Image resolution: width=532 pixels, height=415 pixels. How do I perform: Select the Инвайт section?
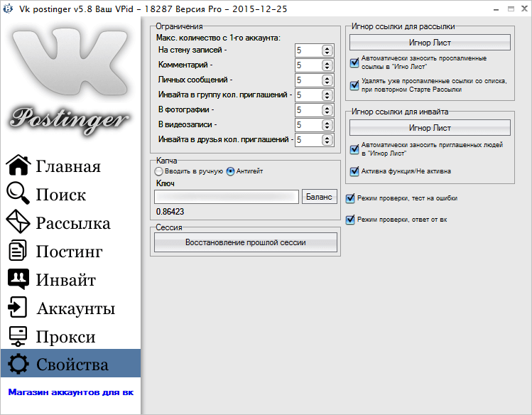tap(66, 280)
